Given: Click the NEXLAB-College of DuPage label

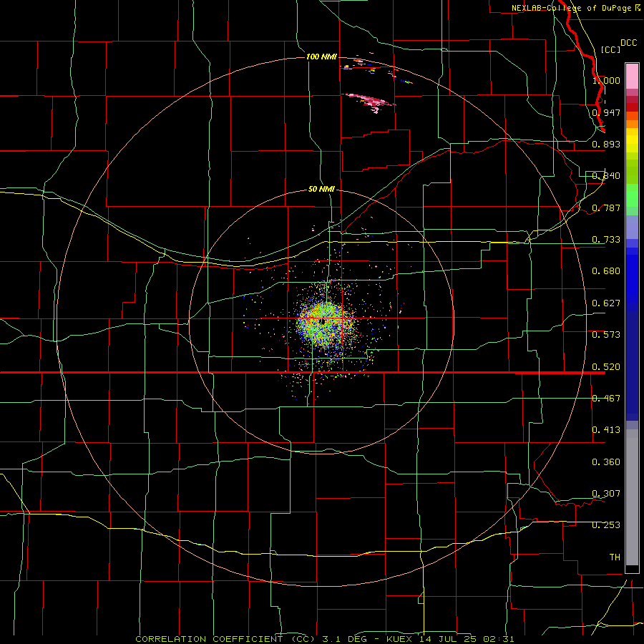Looking at the screenshot, I should coord(571,8).
